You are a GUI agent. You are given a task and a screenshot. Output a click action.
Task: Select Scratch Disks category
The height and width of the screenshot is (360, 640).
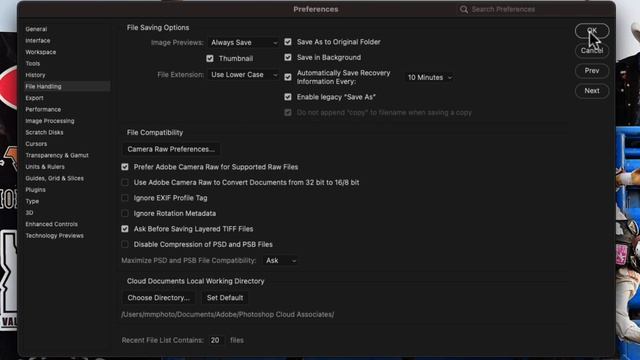44,132
